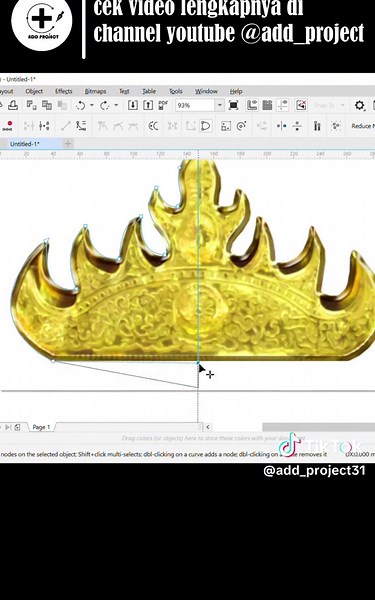Open the Help menu

[x=236, y=91]
